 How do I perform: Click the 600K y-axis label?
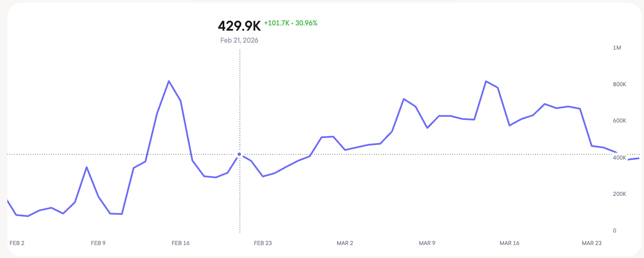pos(619,121)
